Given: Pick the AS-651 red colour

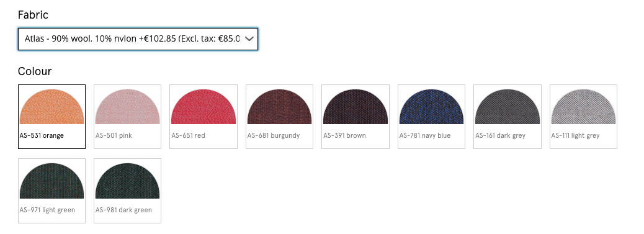Looking at the screenshot, I should click(x=203, y=117).
